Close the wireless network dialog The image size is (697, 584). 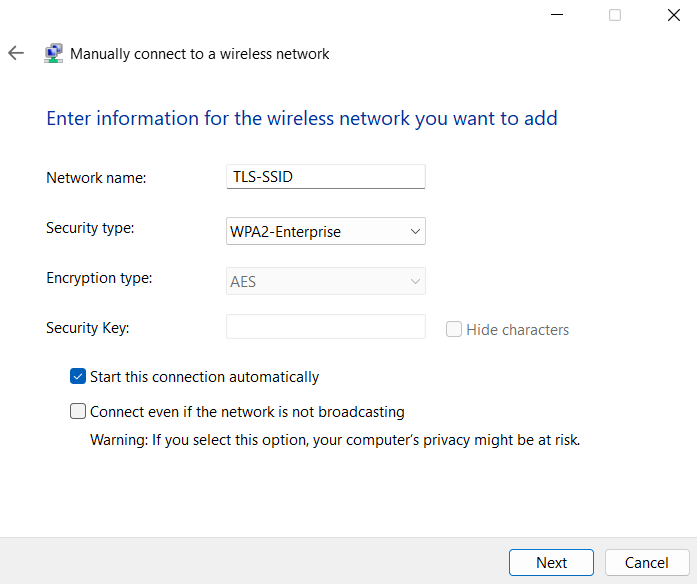[x=673, y=15]
